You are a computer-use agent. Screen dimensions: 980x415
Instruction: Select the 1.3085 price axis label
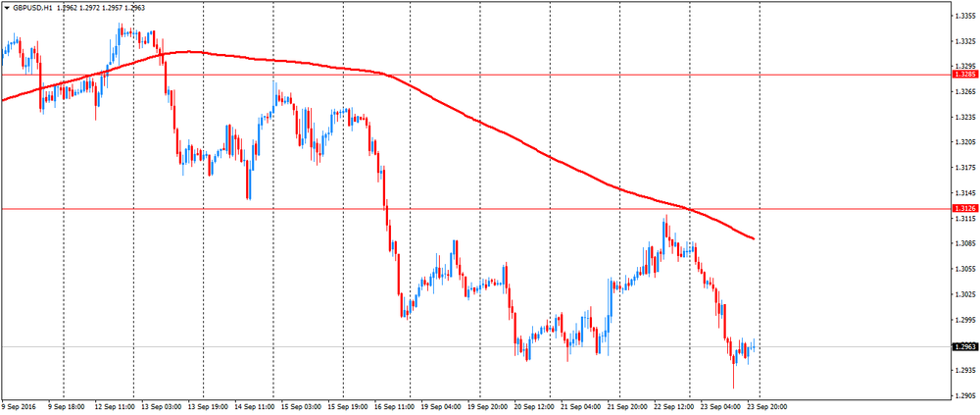[x=964, y=243]
